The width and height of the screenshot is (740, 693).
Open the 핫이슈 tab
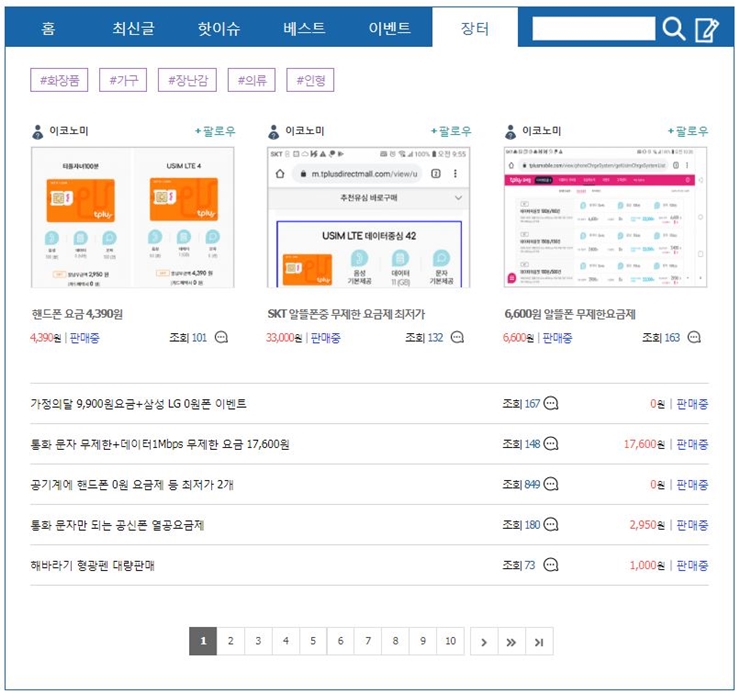click(219, 28)
